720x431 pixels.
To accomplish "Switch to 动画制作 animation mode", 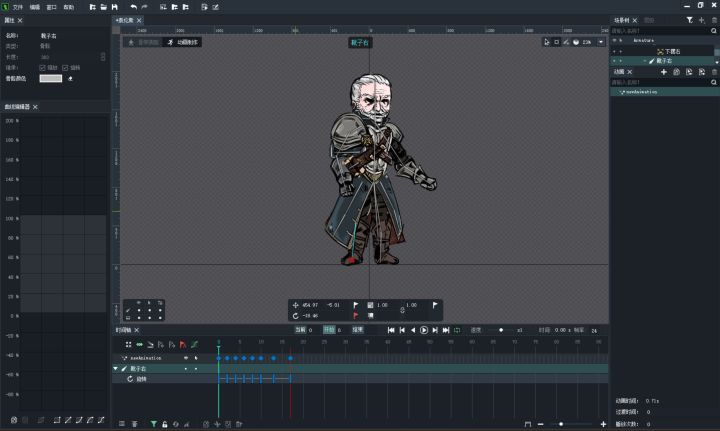I will point(183,42).
